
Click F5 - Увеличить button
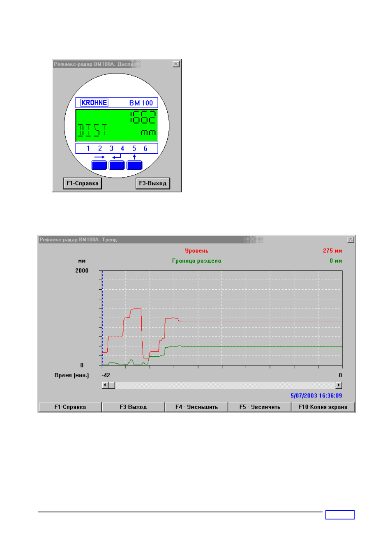[x=260, y=407]
